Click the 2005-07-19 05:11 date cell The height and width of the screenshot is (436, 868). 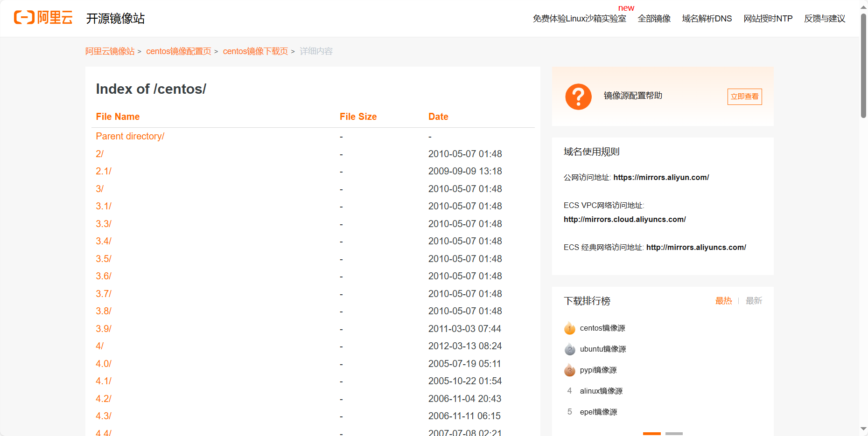[x=465, y=364]
